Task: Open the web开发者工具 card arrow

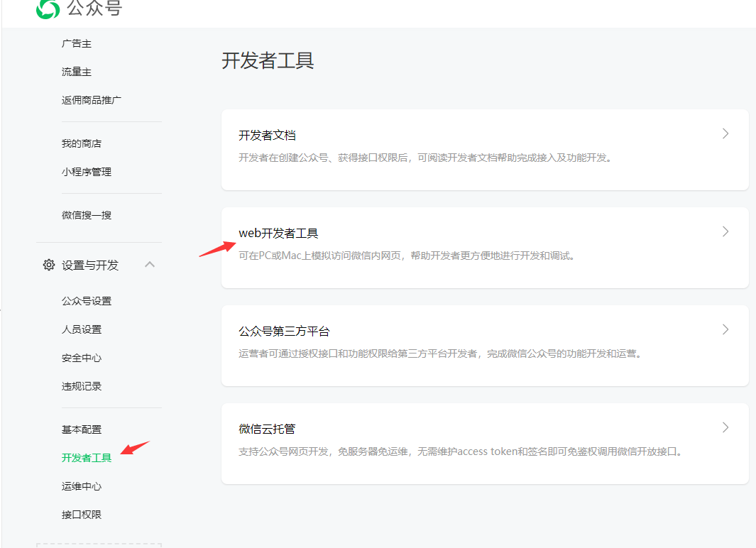Action: point(725,232)
